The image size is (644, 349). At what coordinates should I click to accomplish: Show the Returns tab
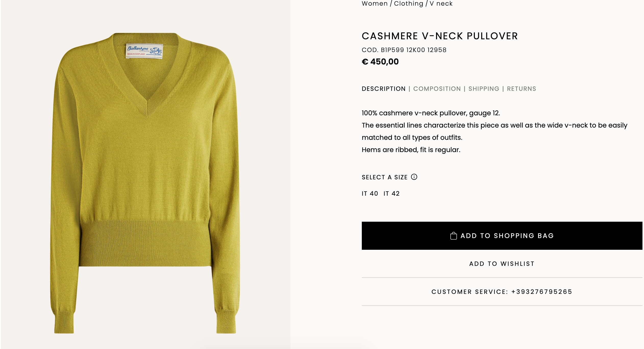click(x=521, y=89)
